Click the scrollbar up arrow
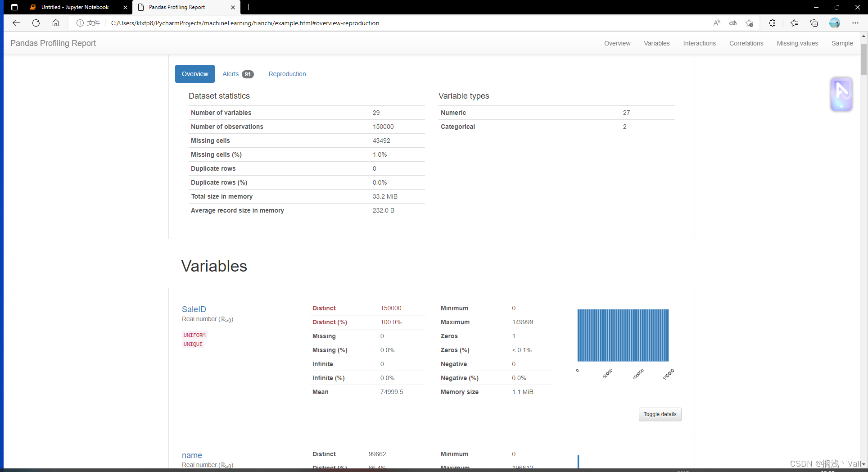The image size is (868, 472). coord(863,36)
